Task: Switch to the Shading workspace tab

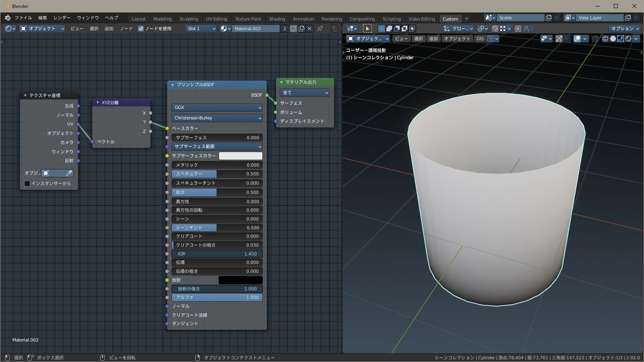Action: click(277, 19)
